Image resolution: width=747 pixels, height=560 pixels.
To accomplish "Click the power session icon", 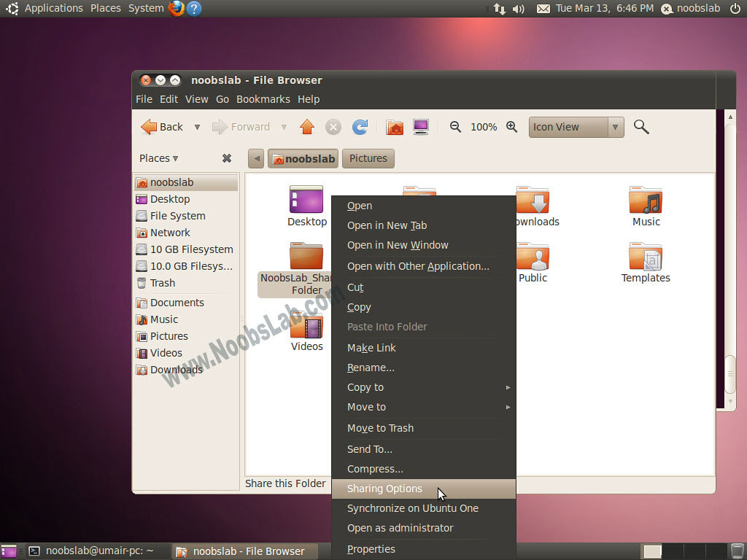I will (735, 9).
